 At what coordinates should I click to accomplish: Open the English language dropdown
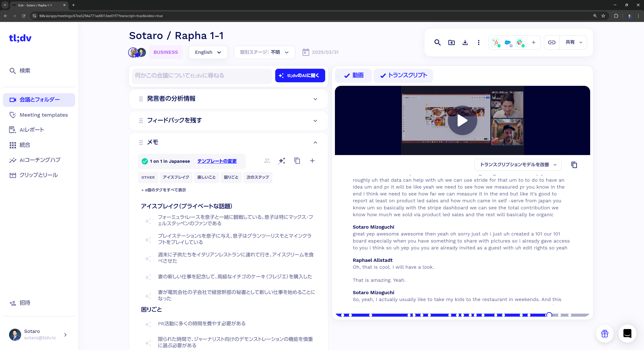208,52
